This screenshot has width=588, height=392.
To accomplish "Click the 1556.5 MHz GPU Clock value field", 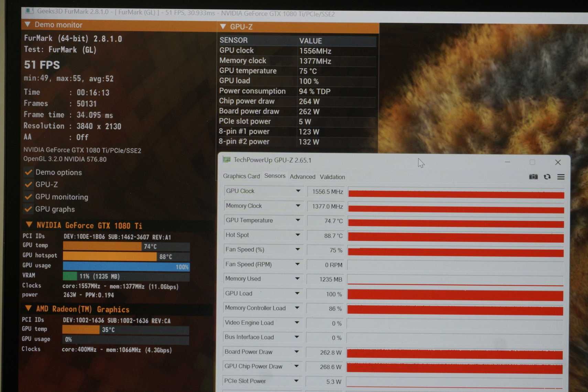I will tap(326, 192).
